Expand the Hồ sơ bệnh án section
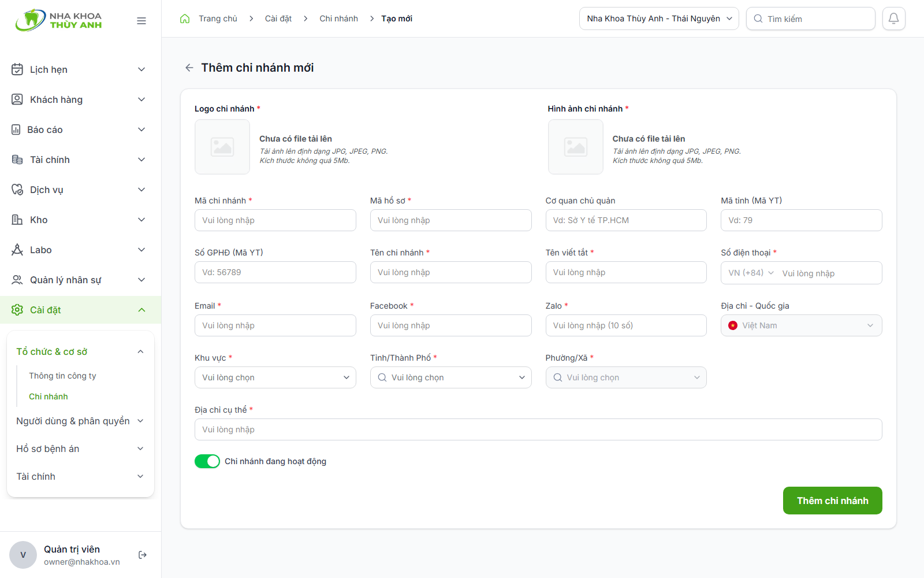Viewport: 924px width, 578px height. click(x=80, y=449)
